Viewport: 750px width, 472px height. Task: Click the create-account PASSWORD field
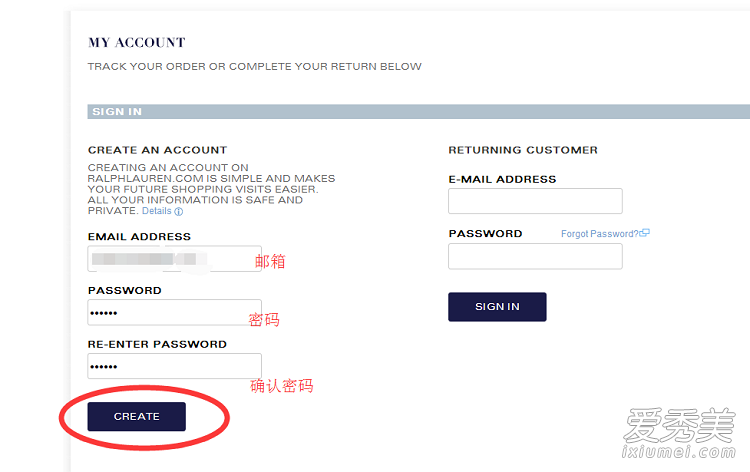click(174, 313)
